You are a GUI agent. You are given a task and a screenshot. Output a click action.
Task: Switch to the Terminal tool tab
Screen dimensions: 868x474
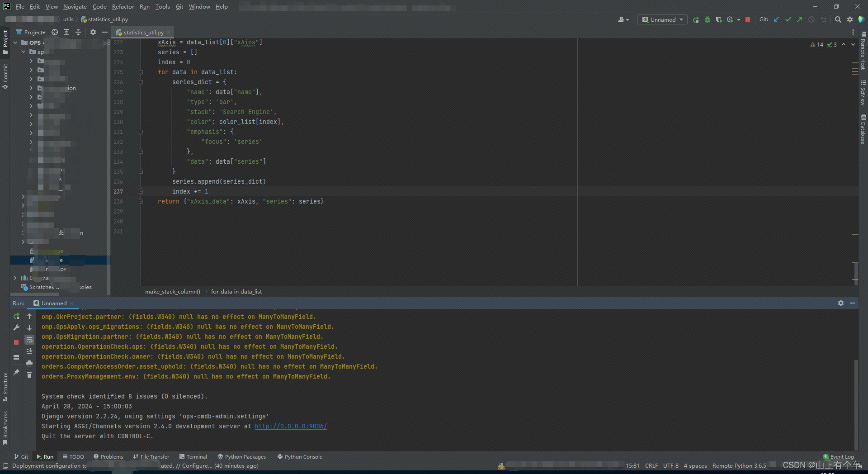tap(193, 456)
